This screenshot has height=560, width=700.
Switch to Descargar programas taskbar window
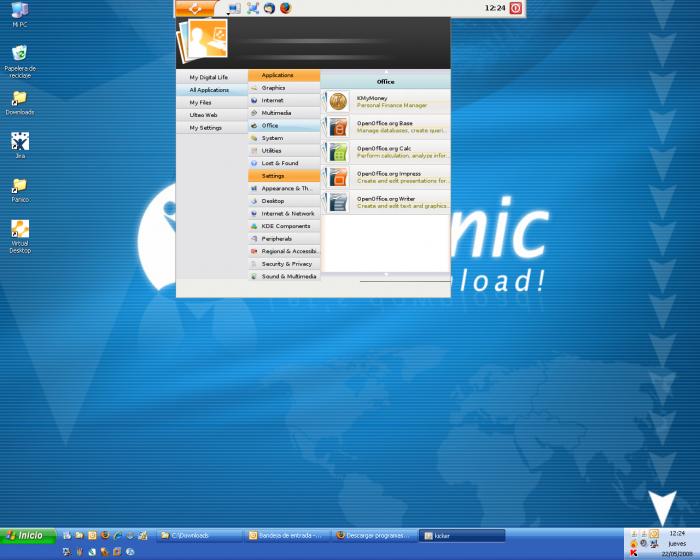(375, 535)
